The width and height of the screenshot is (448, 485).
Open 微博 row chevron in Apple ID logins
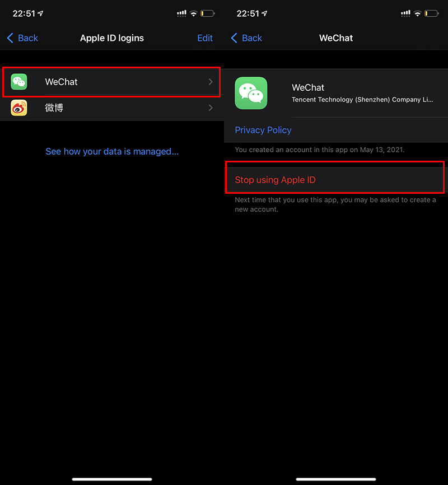(x=211, y=108)
